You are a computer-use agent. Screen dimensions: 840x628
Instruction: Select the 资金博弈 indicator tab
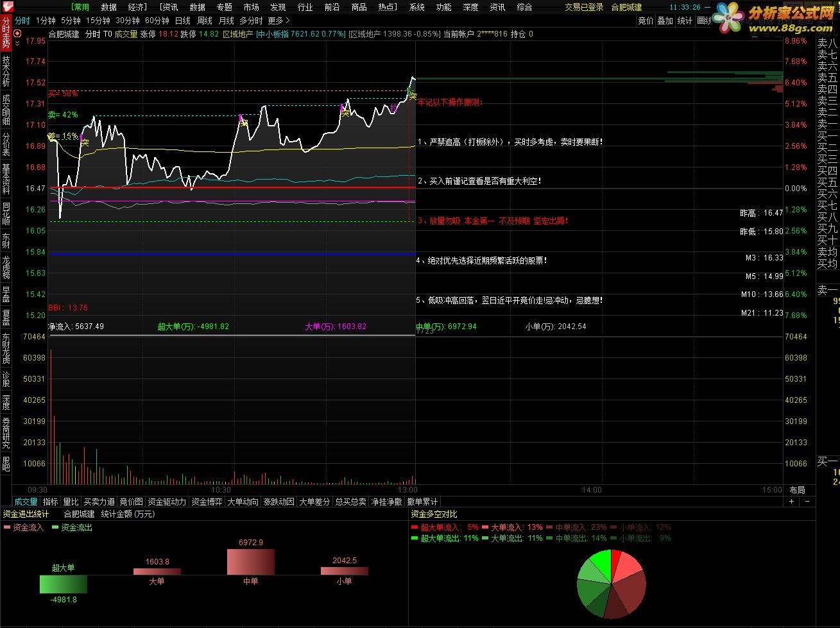coord(207,502)
